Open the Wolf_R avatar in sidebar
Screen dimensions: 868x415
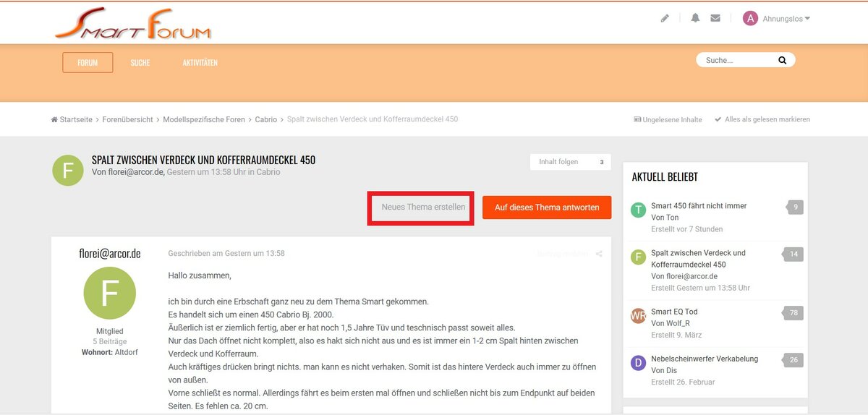click(x=638, y=316)
